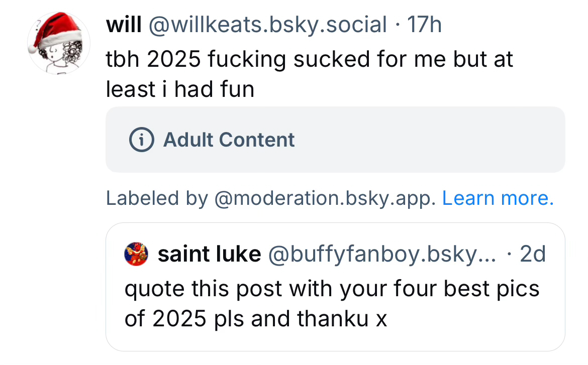Viewport: 588px width, 365px height.
Task: Click the saint luke display name
Action: (209, 255)
